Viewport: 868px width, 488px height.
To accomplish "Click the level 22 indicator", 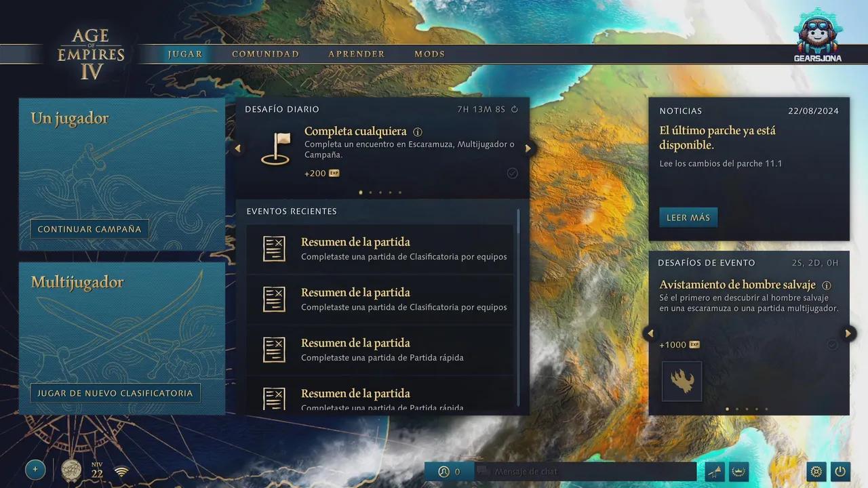I will tap(97, 470).
